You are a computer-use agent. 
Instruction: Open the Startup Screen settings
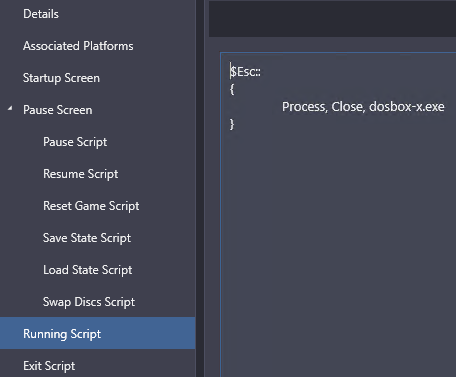pos(61,78)
